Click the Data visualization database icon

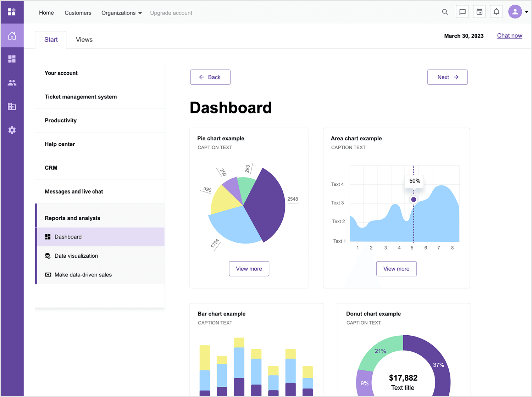tap(48, 256)
